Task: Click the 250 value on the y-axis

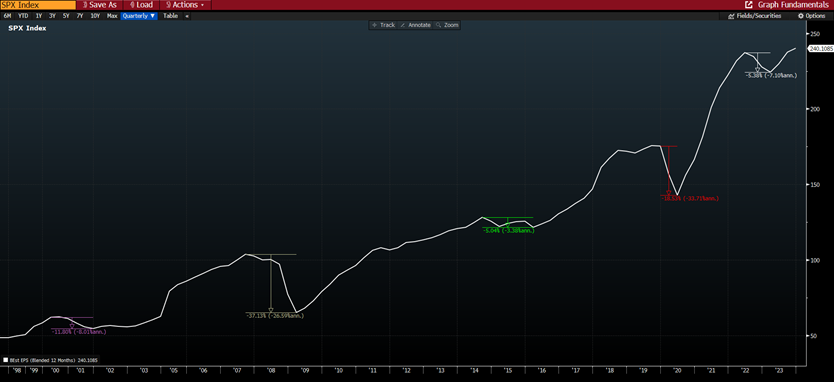Action: (x=814, y=34)
